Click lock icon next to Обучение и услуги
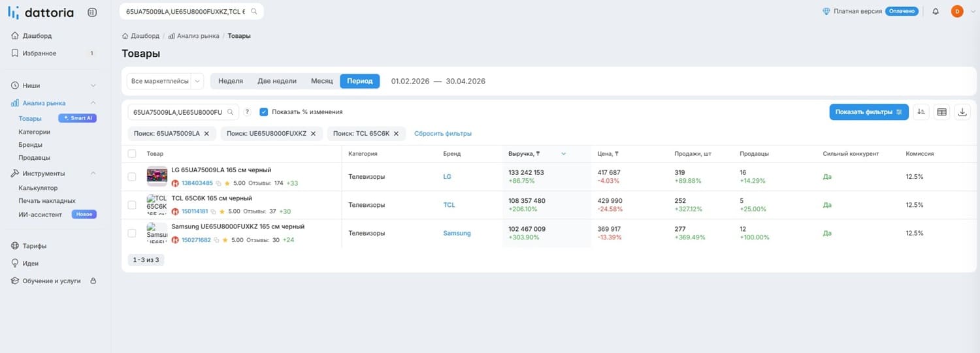 click(x=93, y=281)
